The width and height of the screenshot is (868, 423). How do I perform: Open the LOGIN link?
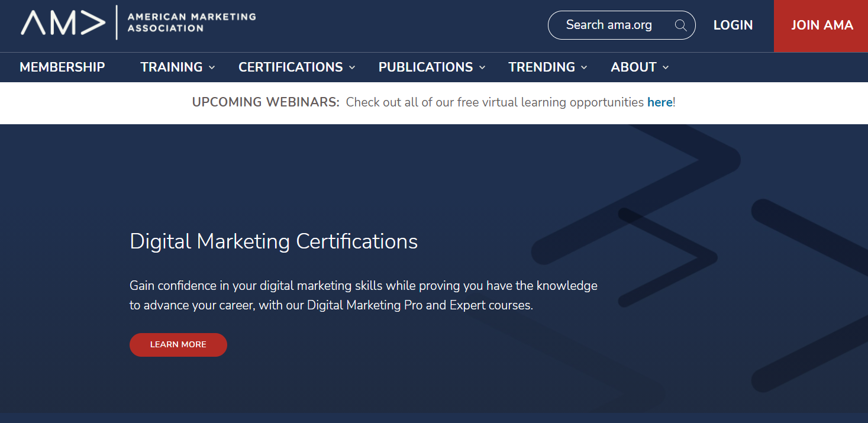[733, 25]
